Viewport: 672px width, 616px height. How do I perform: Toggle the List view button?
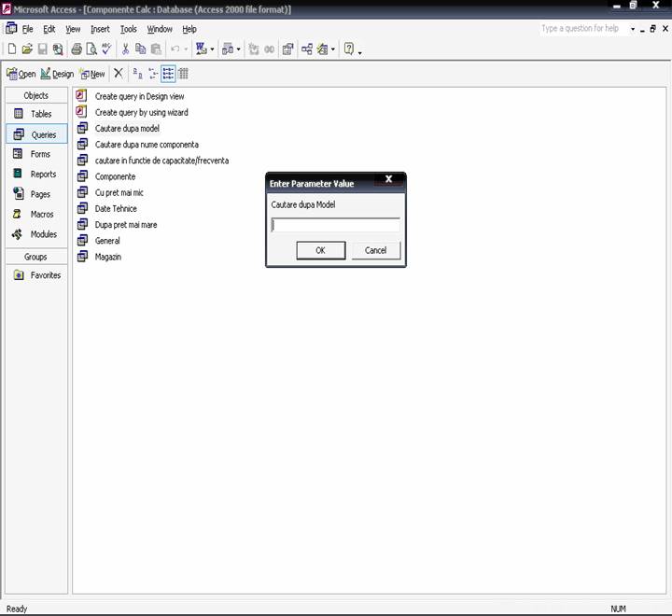pos(168,74)
